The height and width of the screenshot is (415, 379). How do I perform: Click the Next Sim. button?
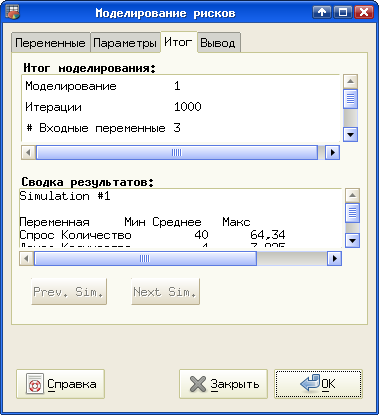pos(165,292)
